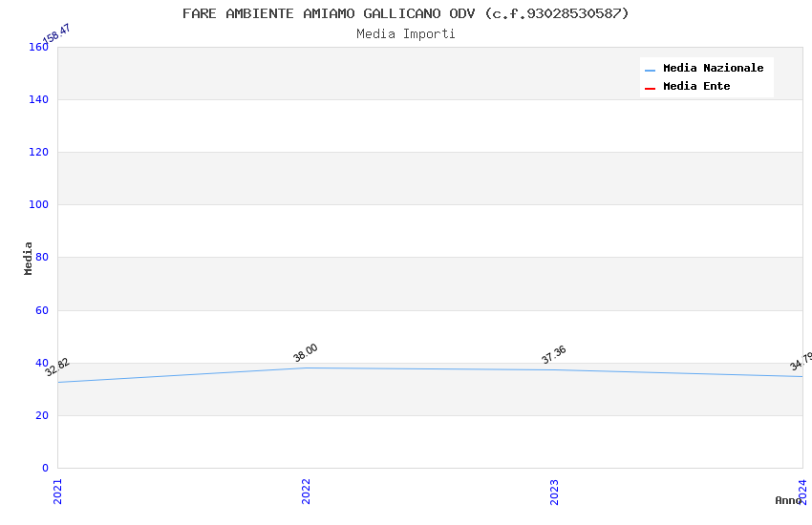
Task: Click the 38.00 data point label
Action: coord(305,352)
